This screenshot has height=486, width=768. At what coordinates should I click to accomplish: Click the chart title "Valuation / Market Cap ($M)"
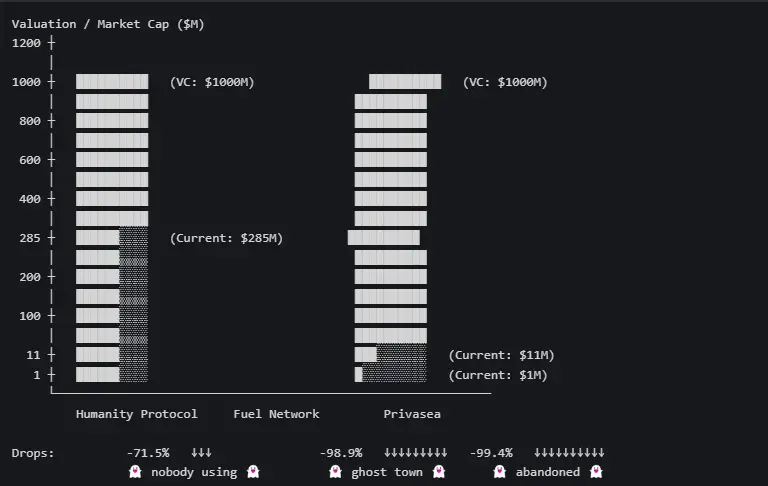(x=108, y=24)
